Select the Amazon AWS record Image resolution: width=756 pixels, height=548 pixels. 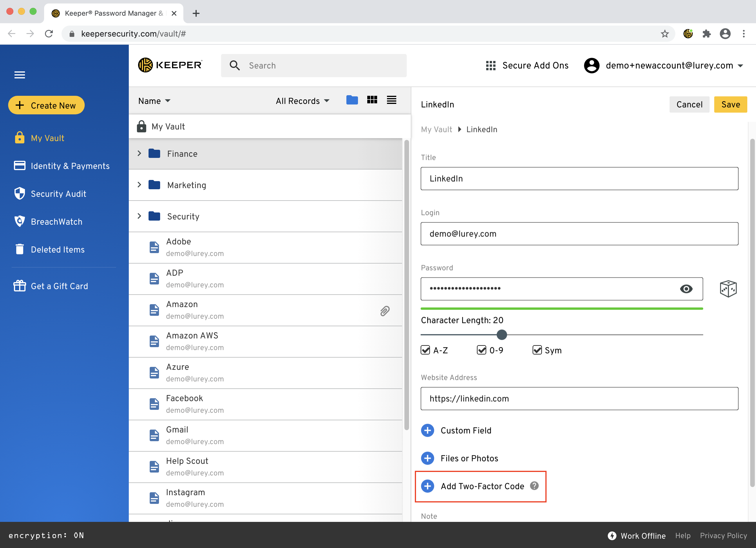point(265,341)
